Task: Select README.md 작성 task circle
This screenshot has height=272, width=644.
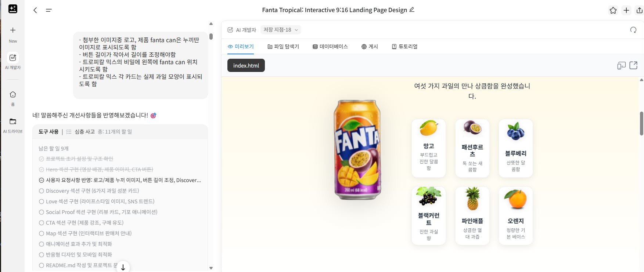Action: click(x=42, y=265)
